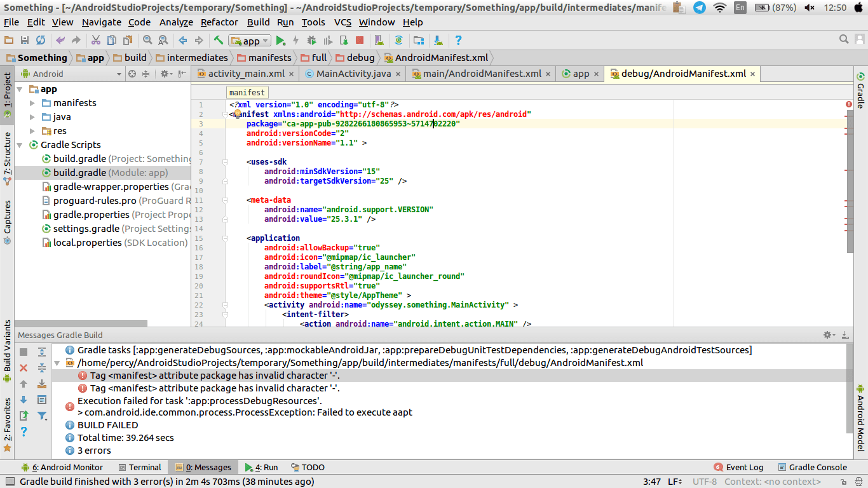Open the Gradle Console button
Image resolution: width=868 pixels, height=488 pixels.
(813, 467)
